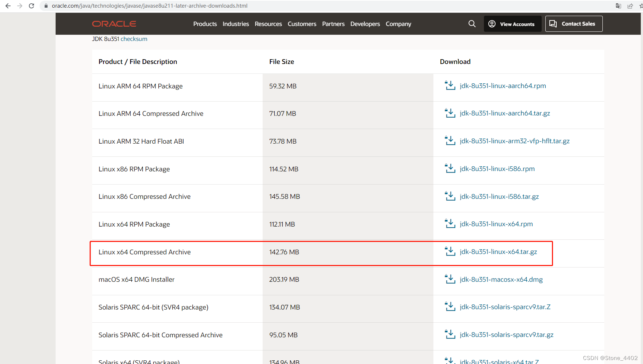Open the Industries menu

[236, 24]
